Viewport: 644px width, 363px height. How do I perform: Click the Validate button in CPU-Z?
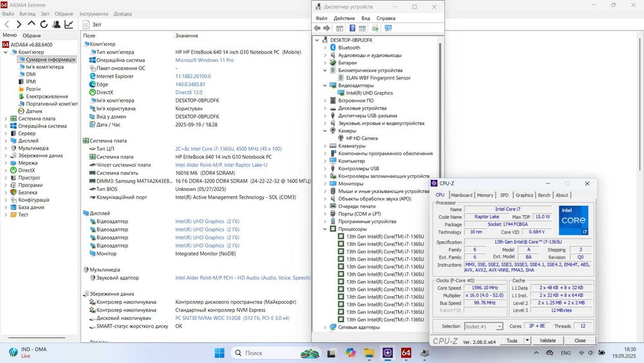click(547, 340)
